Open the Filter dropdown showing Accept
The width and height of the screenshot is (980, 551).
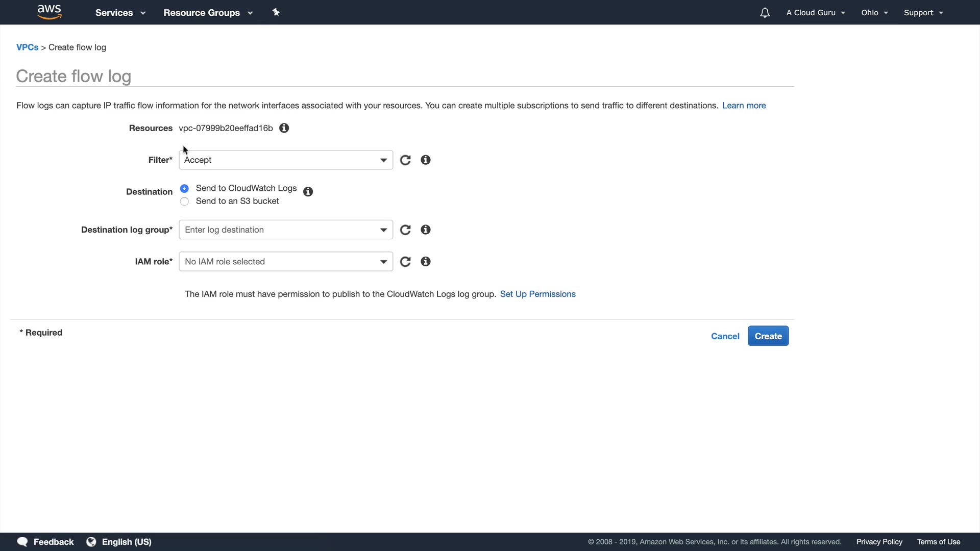(285, 160)
